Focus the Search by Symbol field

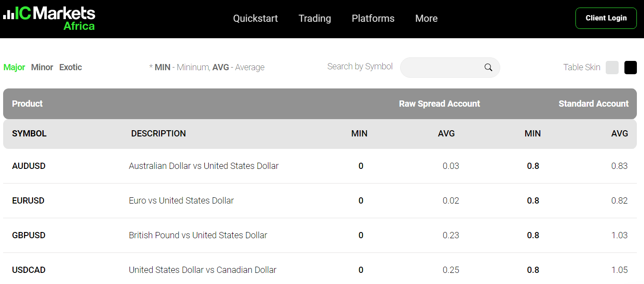(441, 68)
